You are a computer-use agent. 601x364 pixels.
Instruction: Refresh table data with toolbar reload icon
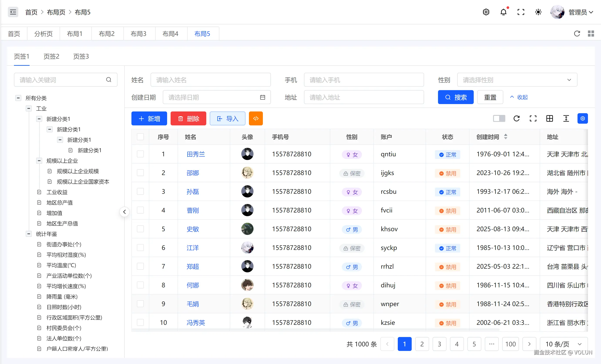click(x=516, y=119)
